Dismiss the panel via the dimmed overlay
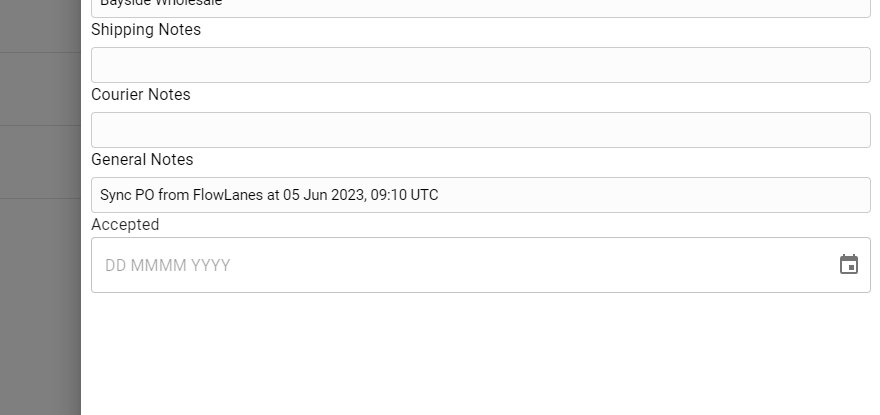The height and width of the screenshot is (415, 880). tap(40, 309)
